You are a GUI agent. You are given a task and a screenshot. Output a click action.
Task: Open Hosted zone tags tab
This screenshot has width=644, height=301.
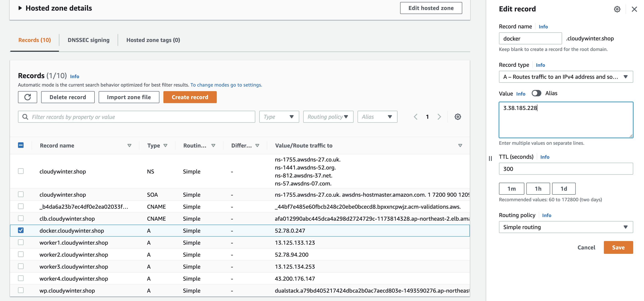(153, 40)
